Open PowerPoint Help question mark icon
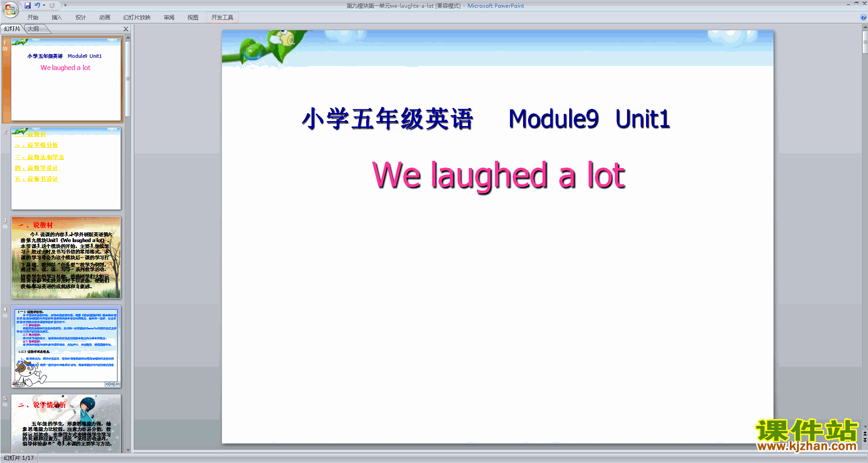868x463 pixels. point(863,17)
